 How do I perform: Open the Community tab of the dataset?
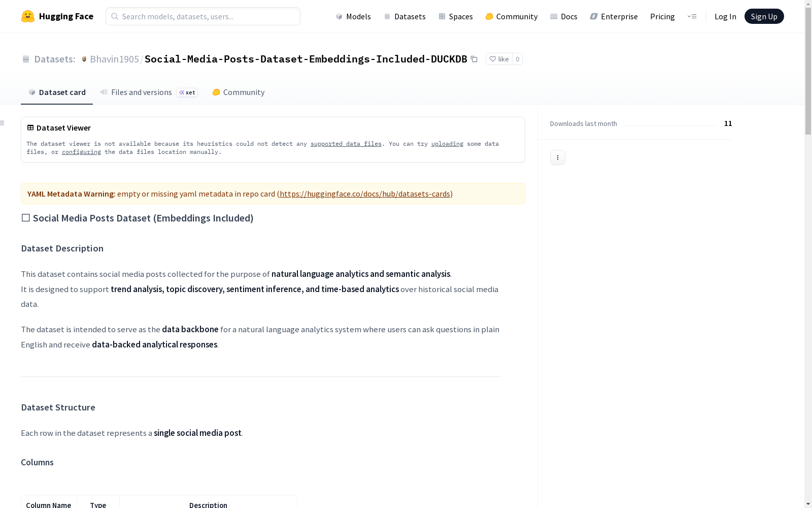(x=238, y=92)
